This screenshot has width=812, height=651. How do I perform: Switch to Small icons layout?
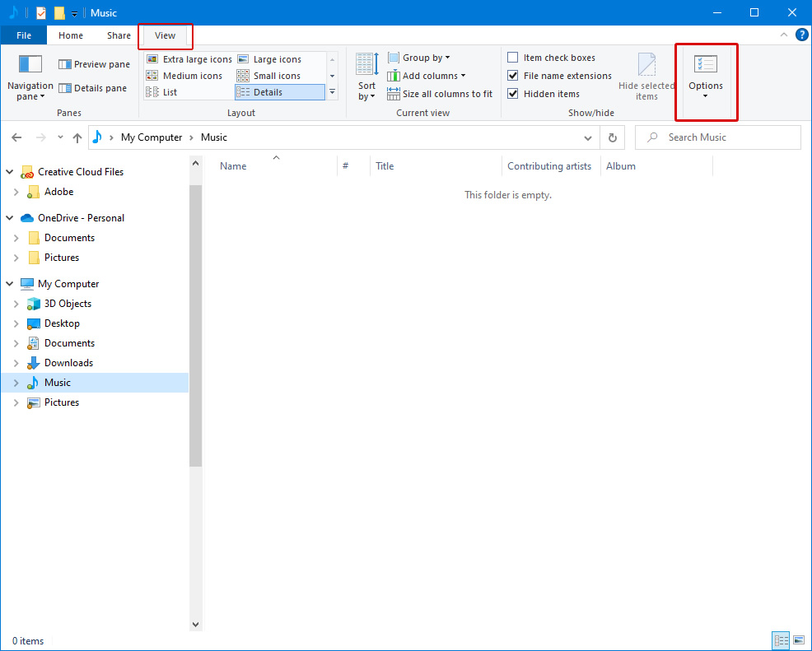click(268, 76)
